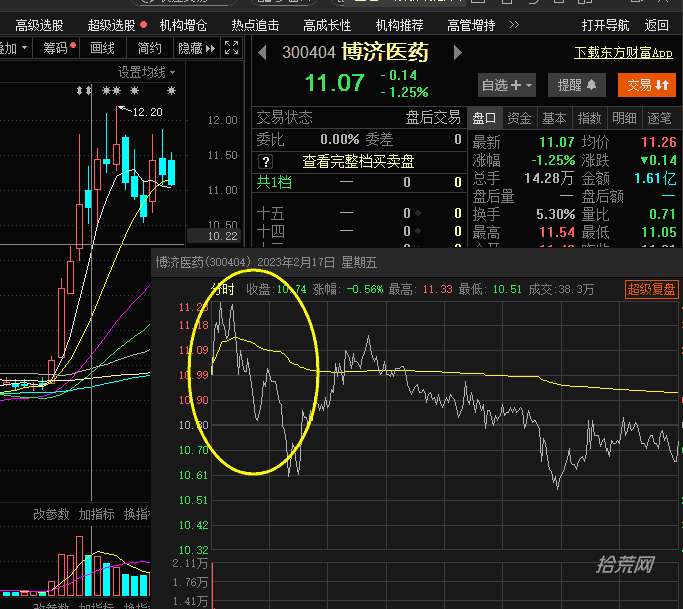Open 设置均线 dropdown
Viewport: 683px width, 609px height.
(146, 72)
